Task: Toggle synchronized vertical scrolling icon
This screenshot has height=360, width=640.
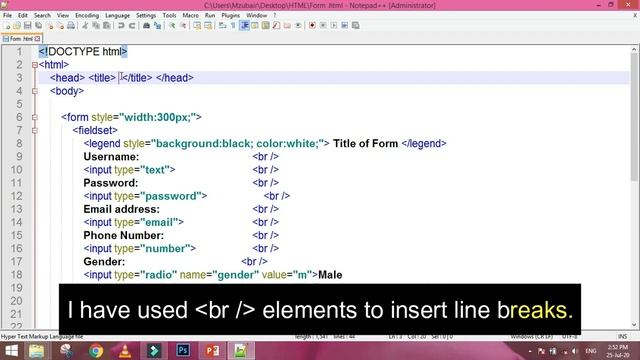Action: click(197, 25)
